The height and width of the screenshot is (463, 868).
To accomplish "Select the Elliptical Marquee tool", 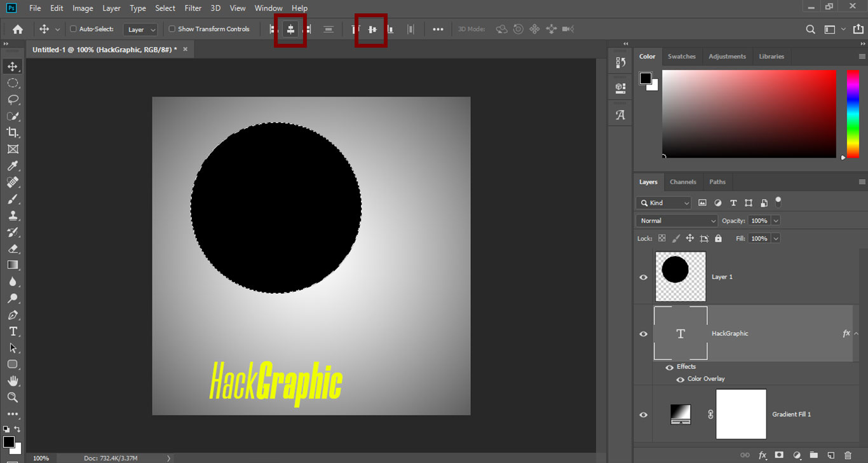I will pos(13,83).
